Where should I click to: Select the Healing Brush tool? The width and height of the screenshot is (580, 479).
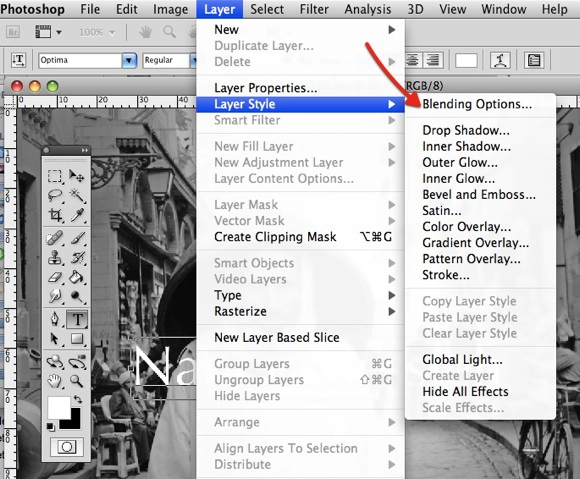tap(55, 238)
